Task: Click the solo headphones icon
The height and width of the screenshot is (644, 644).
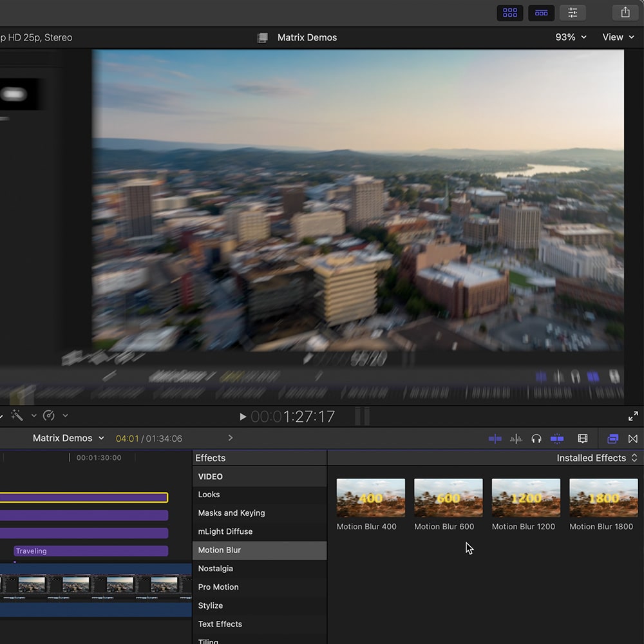Action: click(x=536, y=439)
